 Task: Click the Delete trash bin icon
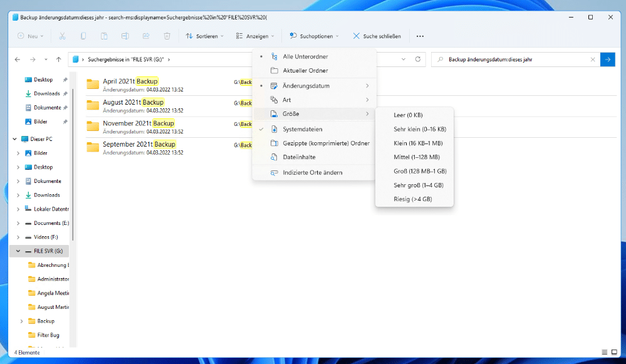(x=167, y=36)
